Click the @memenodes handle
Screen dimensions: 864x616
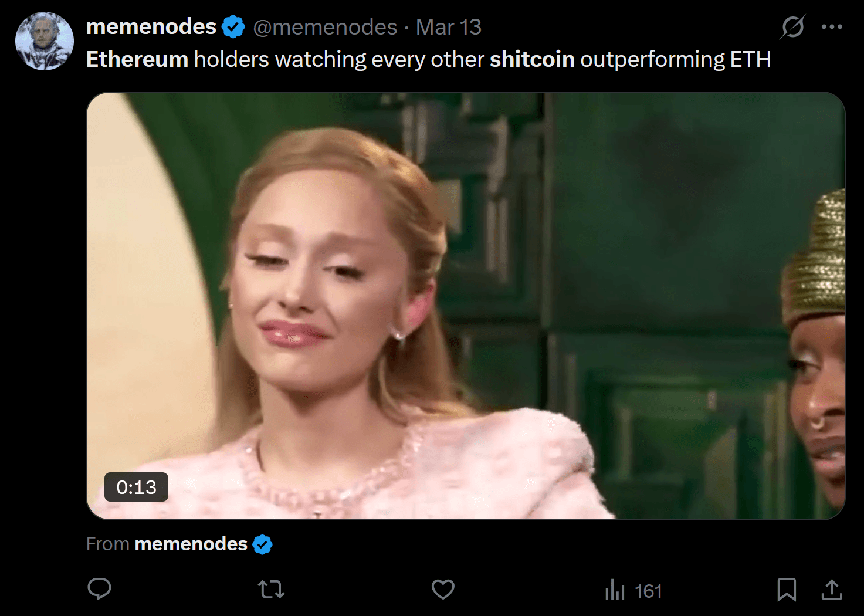tap(325, 27)
